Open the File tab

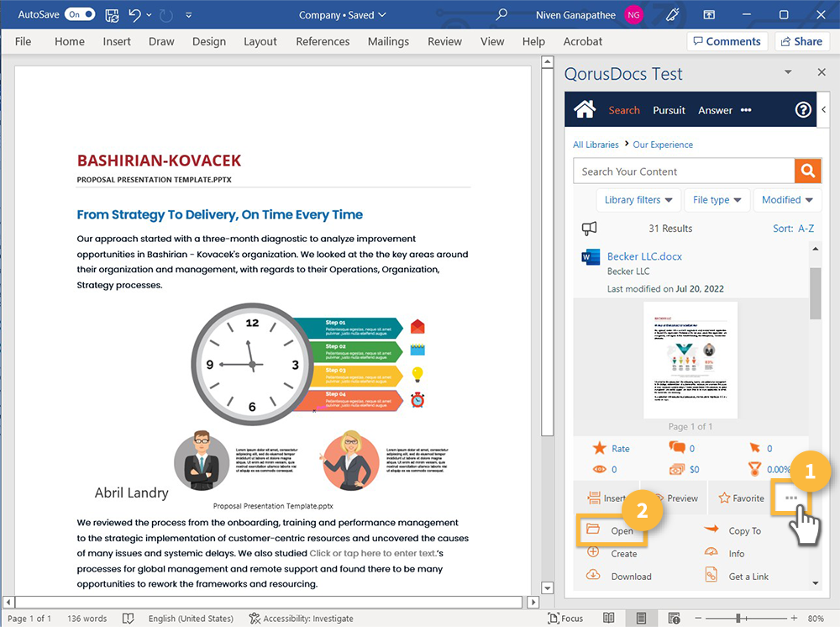(x=23, y=41)
